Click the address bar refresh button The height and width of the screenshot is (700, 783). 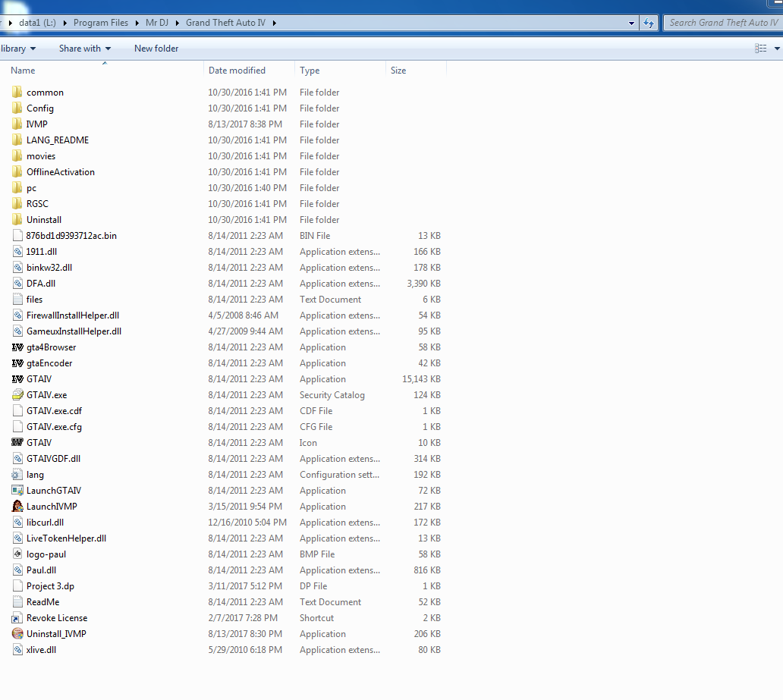[x=648, y=23]
